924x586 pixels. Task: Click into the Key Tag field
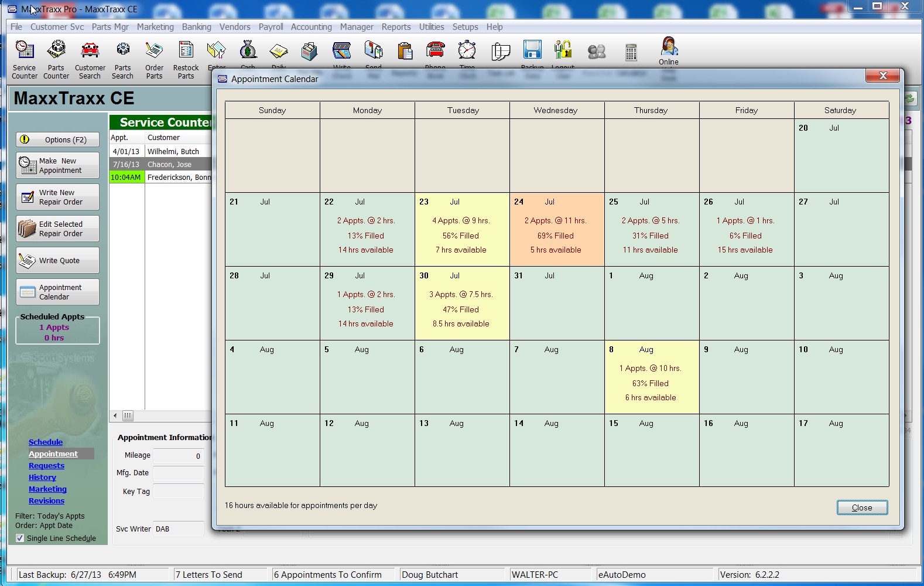179,491
